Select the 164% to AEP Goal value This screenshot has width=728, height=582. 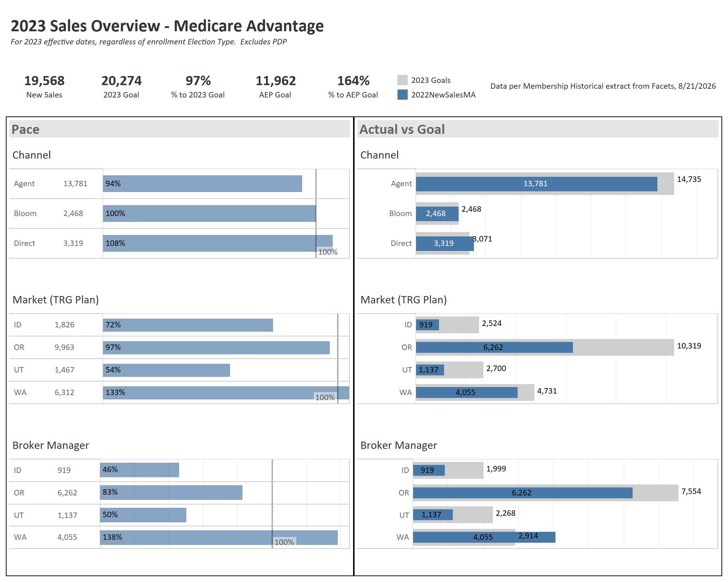coord(353,80)
